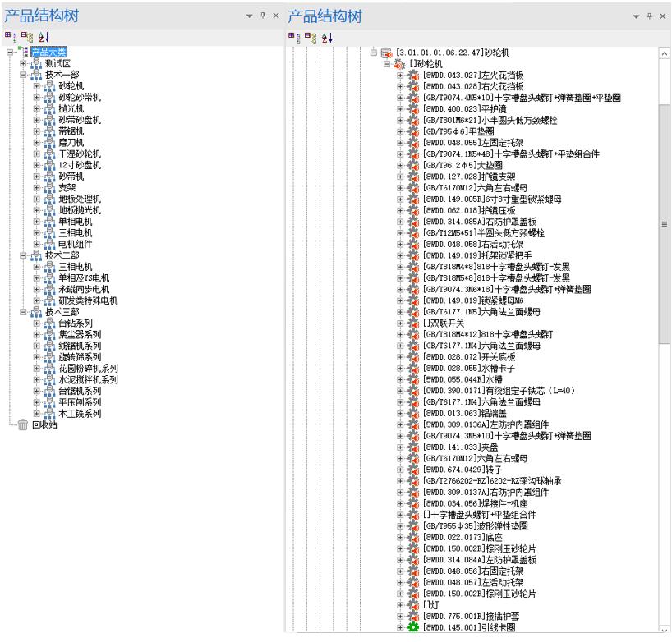Collapse the 技术三部 node
Screen dimensions: 672x642
click(x=23, y=312)
